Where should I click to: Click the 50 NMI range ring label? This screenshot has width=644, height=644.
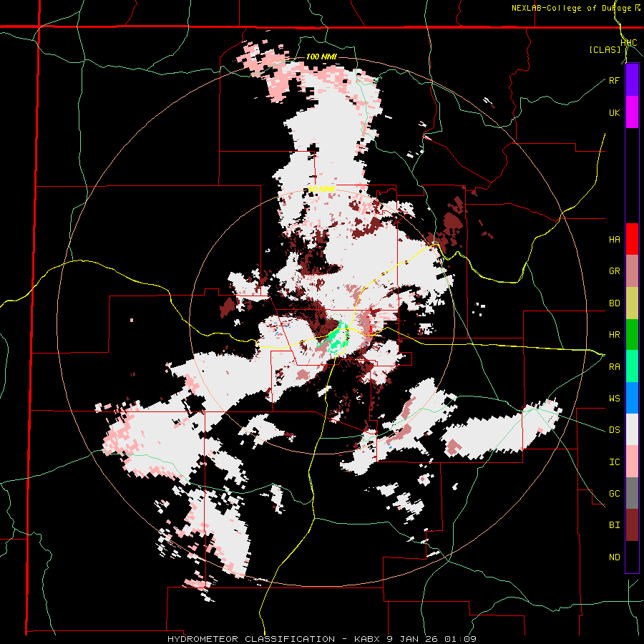point(321,189)
